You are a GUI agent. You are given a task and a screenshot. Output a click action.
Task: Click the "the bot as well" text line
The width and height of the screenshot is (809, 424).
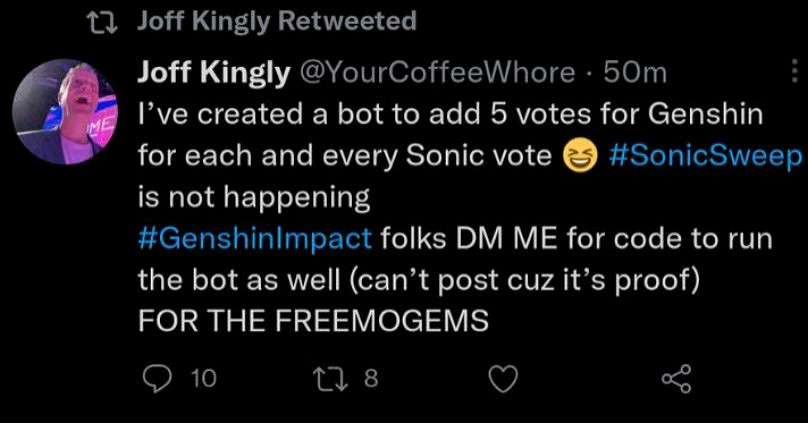(x=420, y=281)
